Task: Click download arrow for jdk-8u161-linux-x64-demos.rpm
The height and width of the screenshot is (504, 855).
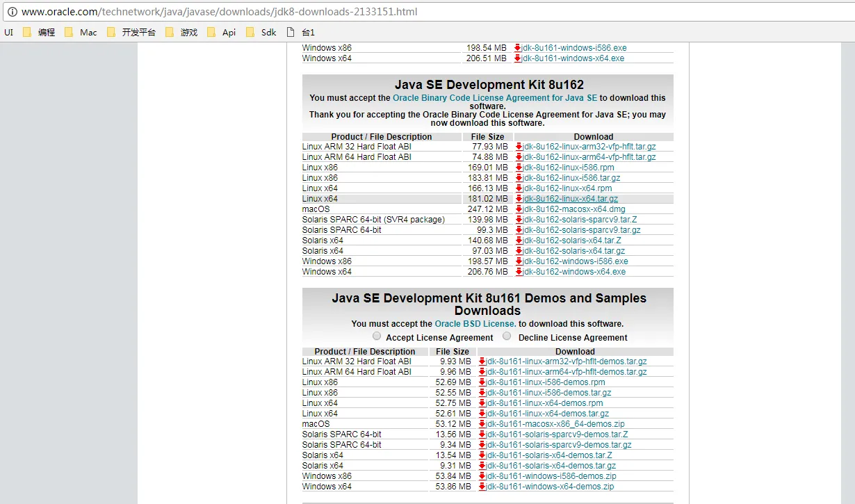Action: pyautogui.click(x=482, y=403)
